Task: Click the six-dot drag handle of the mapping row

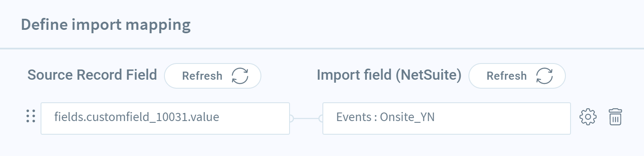Action: [x=30, y=116]
